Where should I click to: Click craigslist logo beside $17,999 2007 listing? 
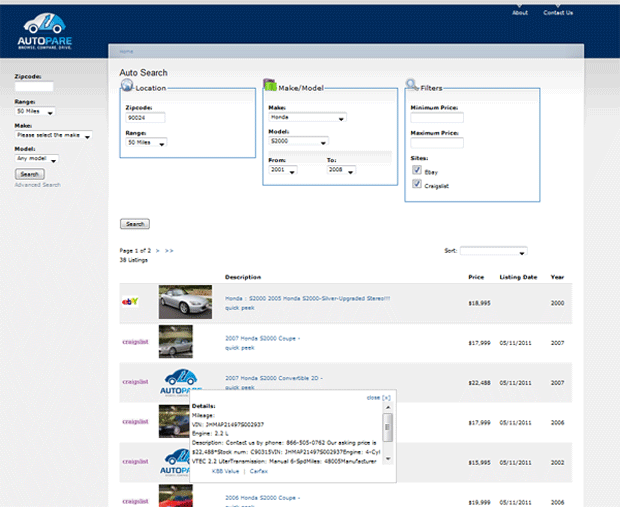tap(135, 342)
